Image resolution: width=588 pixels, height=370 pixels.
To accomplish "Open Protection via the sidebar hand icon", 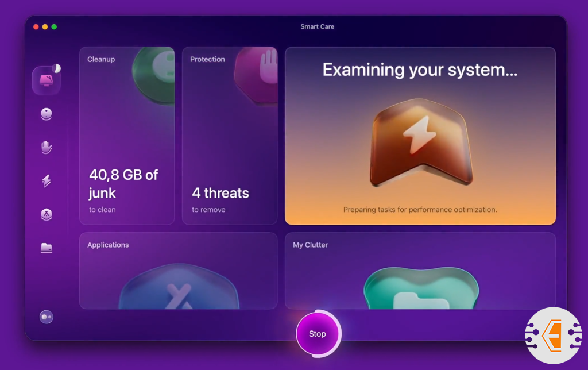I will tap(47, 148).
